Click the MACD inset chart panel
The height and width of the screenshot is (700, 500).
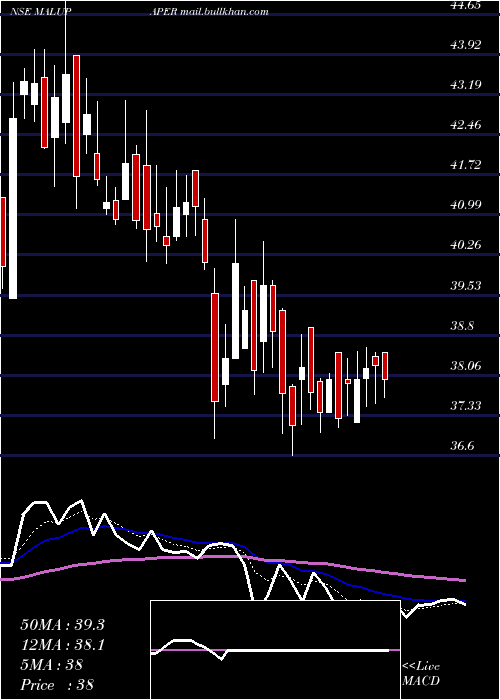coord(275,650)
